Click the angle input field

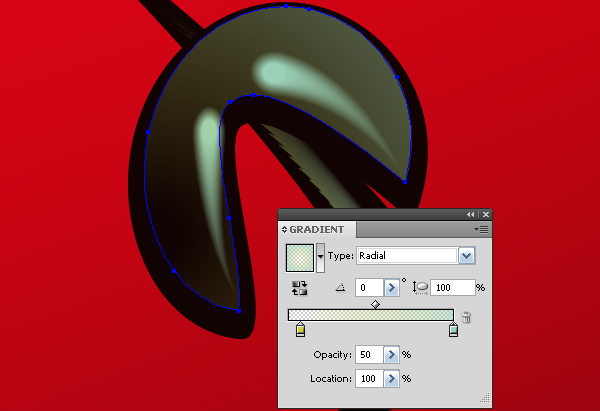coord(369,287)
